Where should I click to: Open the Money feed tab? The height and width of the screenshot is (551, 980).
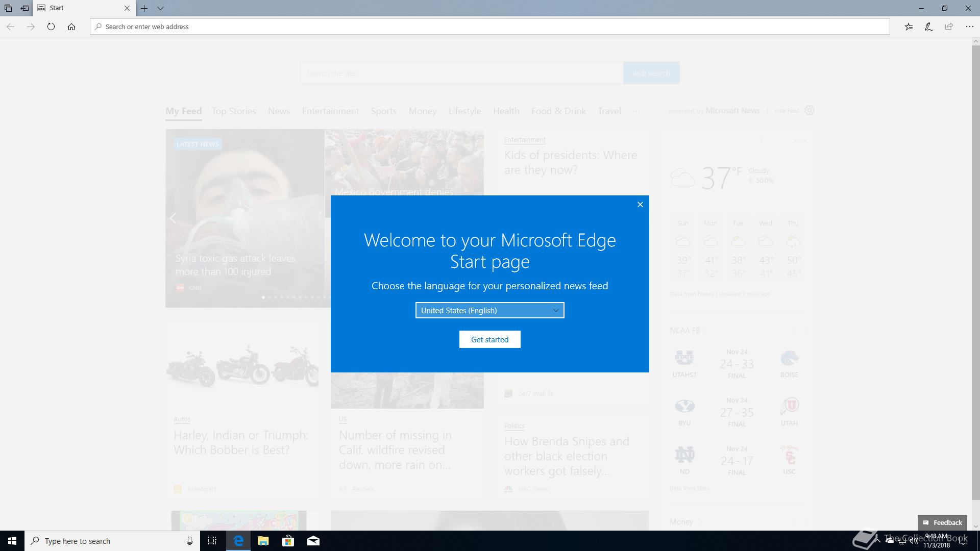pyautogui.click(x=423, y=111)
